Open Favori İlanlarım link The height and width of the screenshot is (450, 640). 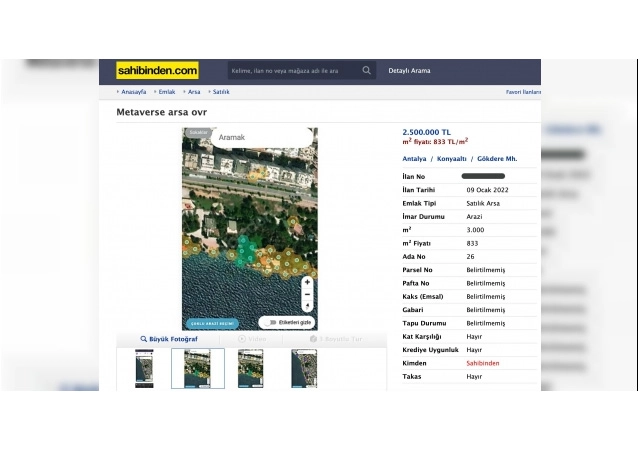pos(522,92)
